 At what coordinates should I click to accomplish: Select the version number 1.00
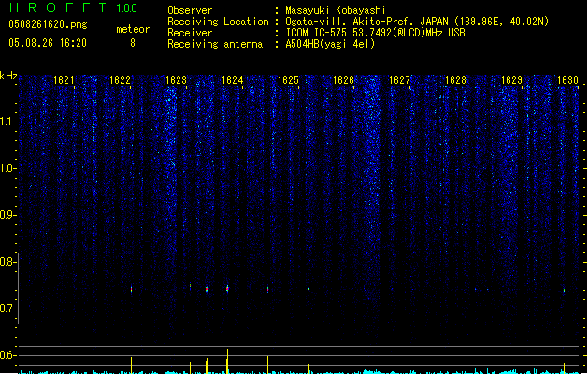[x=126, y=8]
